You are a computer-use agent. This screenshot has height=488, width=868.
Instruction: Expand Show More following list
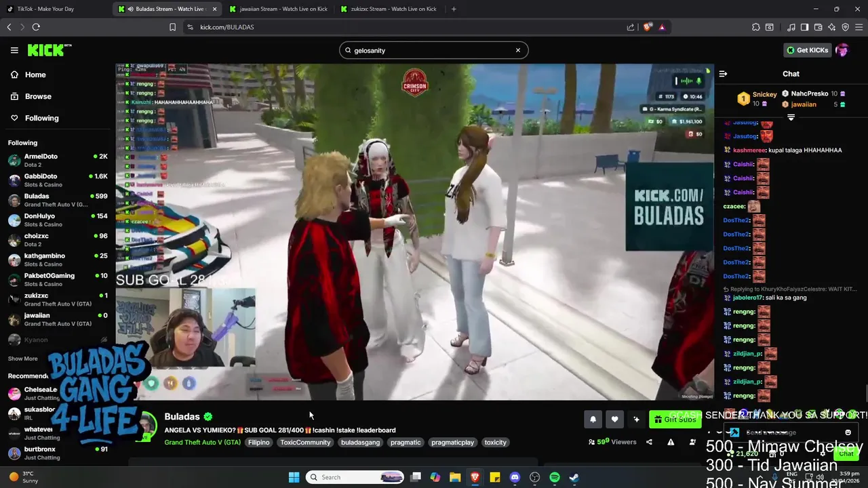[x=22, y=359]
